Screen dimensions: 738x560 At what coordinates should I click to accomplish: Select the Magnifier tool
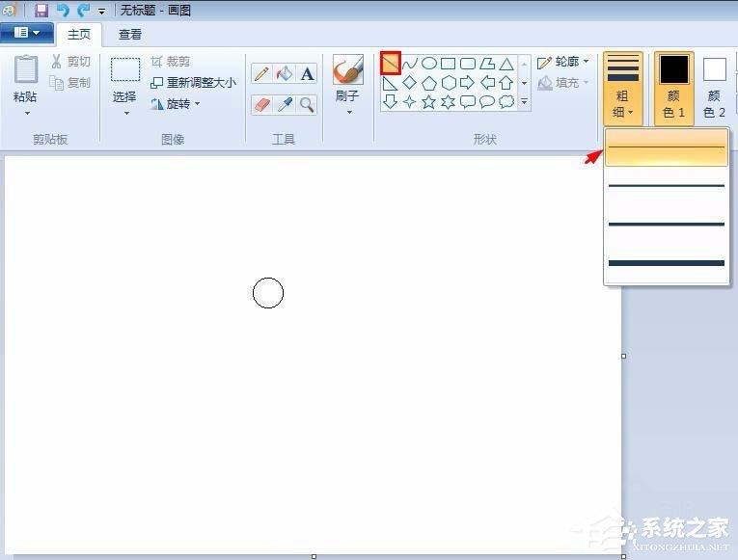pyautogui.click(x=307, y=104)
